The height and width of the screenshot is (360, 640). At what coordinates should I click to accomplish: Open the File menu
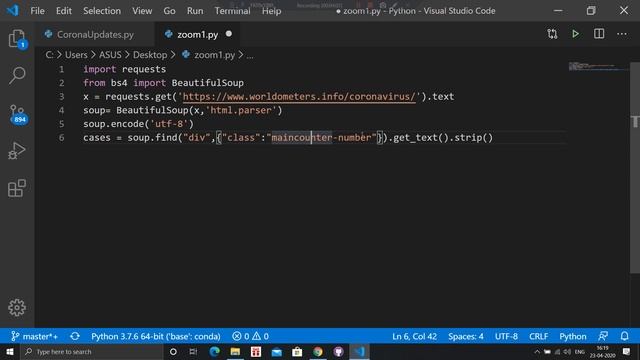[x=37, y=11]
